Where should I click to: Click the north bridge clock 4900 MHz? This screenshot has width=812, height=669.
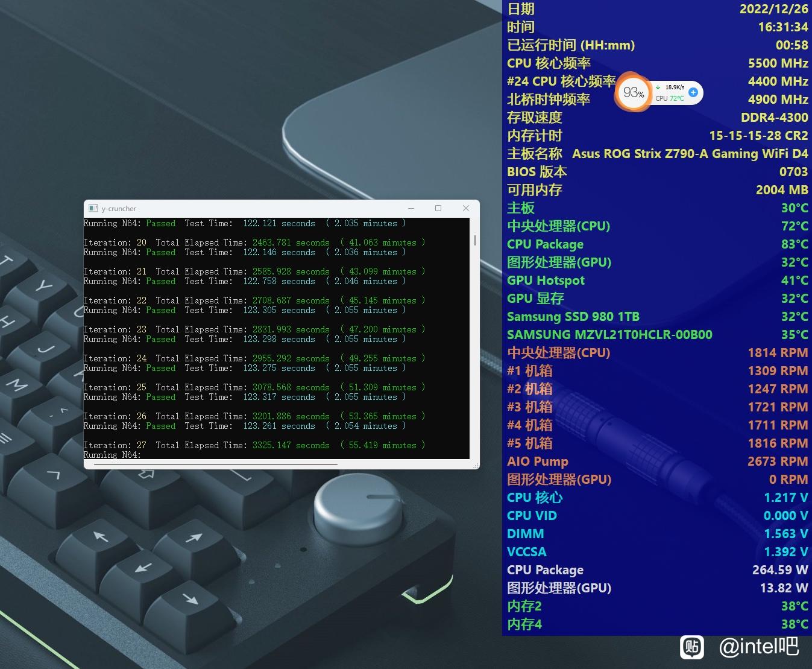click(x=778, y=100)
